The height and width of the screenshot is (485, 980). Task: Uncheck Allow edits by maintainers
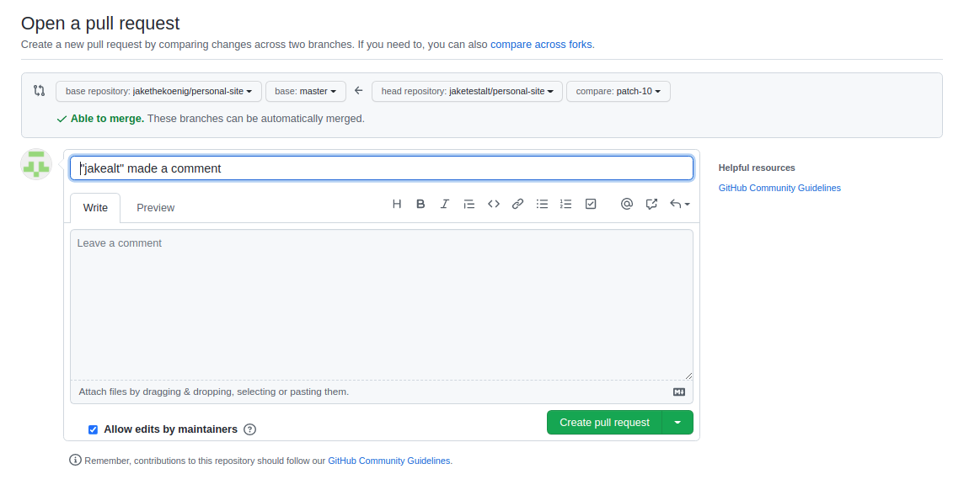94,429
